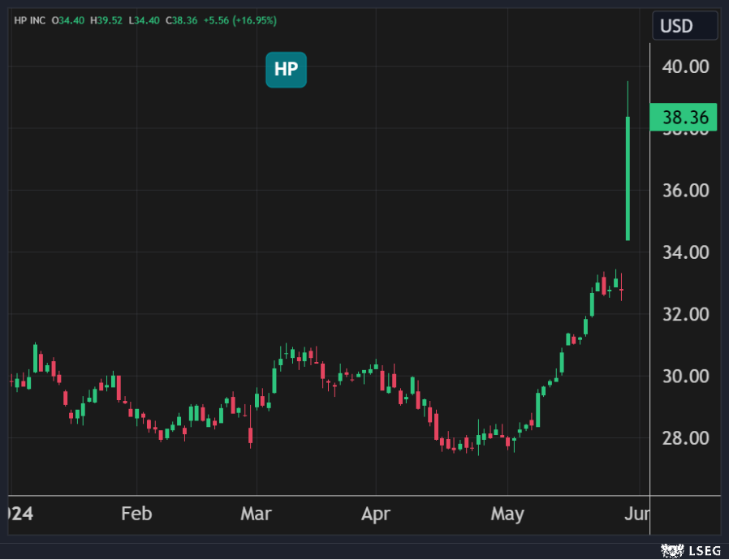Select the Feb label on time axis
The height and width of the screenshot is (560, 729).
(136, 514)
